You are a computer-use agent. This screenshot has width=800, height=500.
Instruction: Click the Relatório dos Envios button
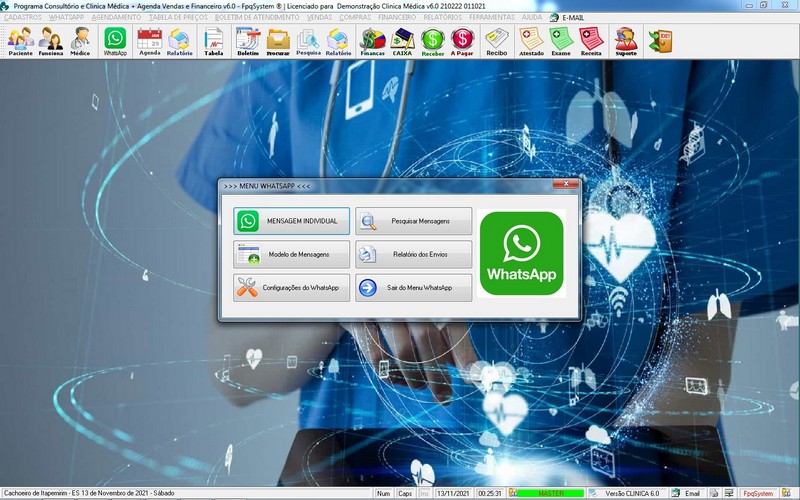(x=413, y=254)
